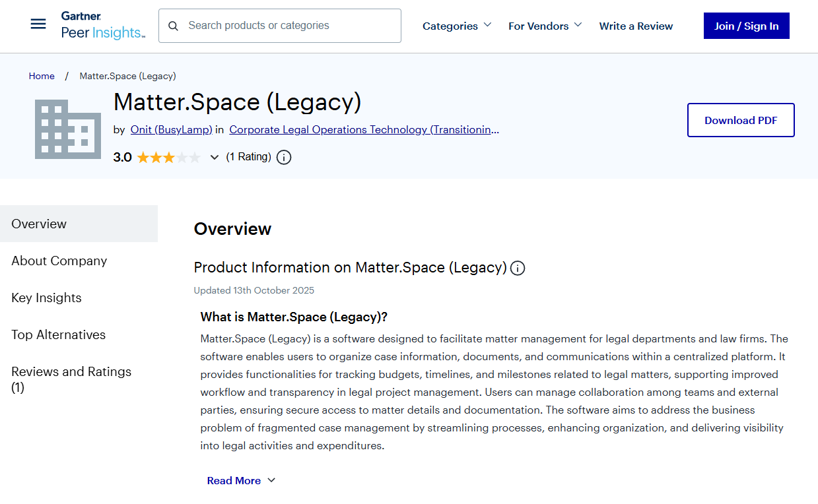This screenshot has width=818, height=504.
Task: Download the product PDF
Action: [x=741, y=120]
